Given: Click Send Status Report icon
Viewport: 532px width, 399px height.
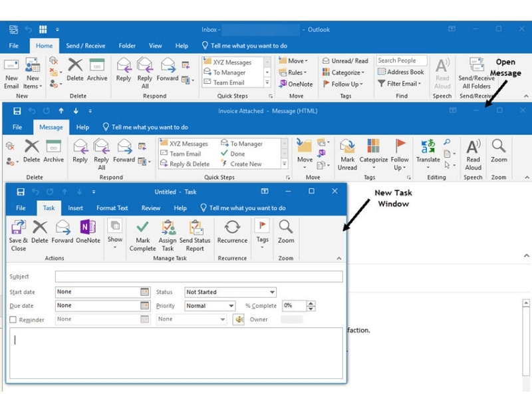Looking at the screenshot, I should coord(195,235).
